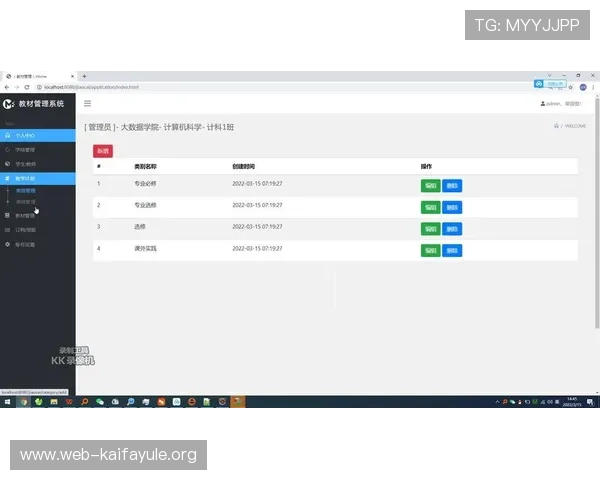Open 学生/教师 in the sidebar
The height and width of the screenshot is (480, 600).
pos(38,164)
